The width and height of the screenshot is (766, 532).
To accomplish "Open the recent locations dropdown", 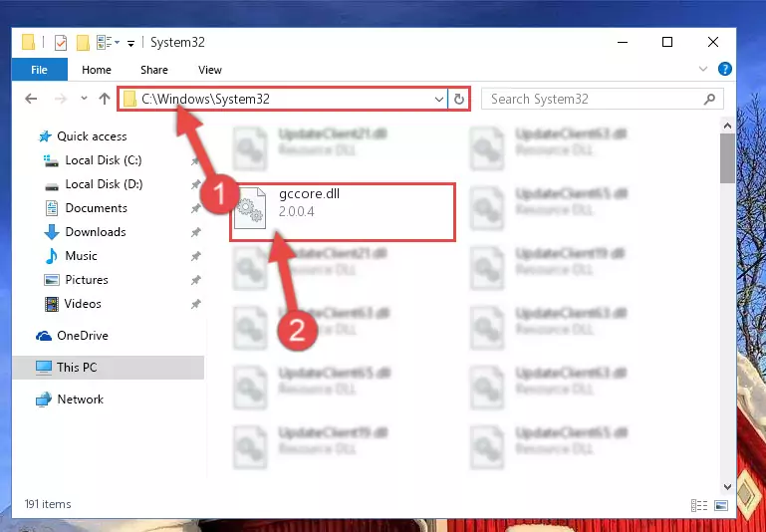I will (84, 99).
